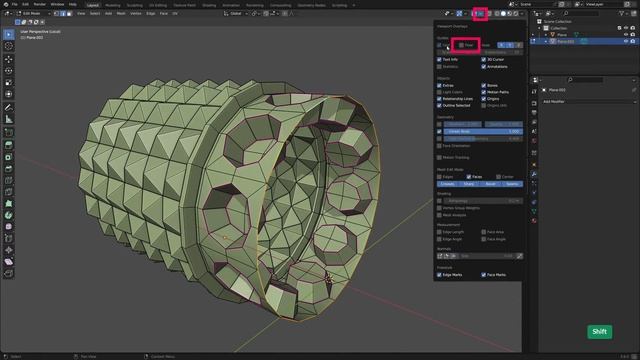Screen dimensions: 640x360
Task: Switch to face select mode
Action: (69, 13)
